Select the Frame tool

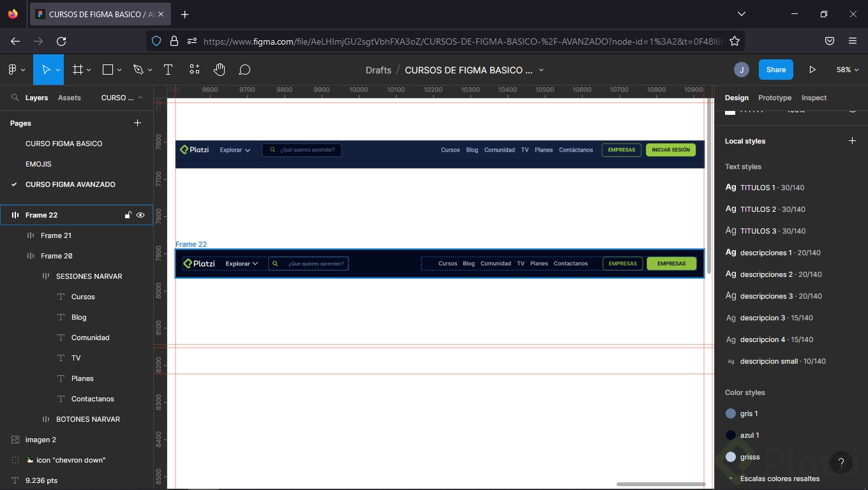[x=78, y=70]
